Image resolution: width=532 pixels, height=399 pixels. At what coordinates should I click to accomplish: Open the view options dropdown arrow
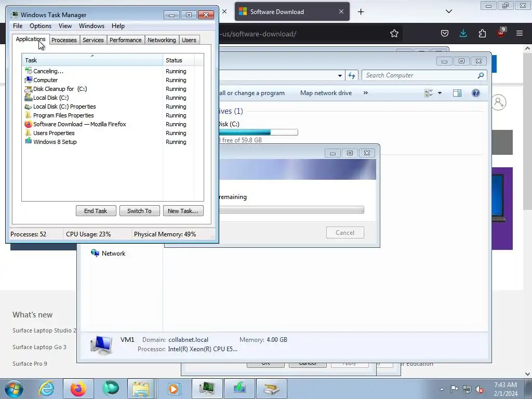point(440,93)
